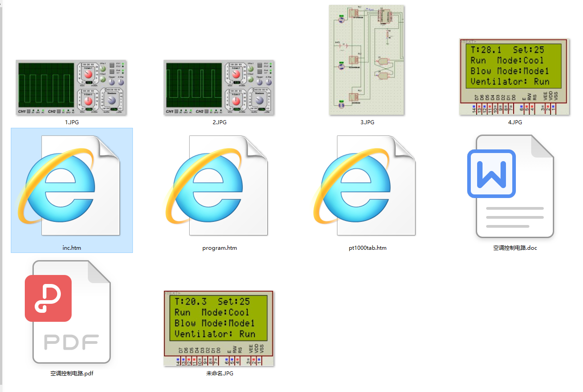Image resolution: width=583 pixels, height=392 pixels.
Task: Click the file name label 4.JPG
Action: [515, 122]
